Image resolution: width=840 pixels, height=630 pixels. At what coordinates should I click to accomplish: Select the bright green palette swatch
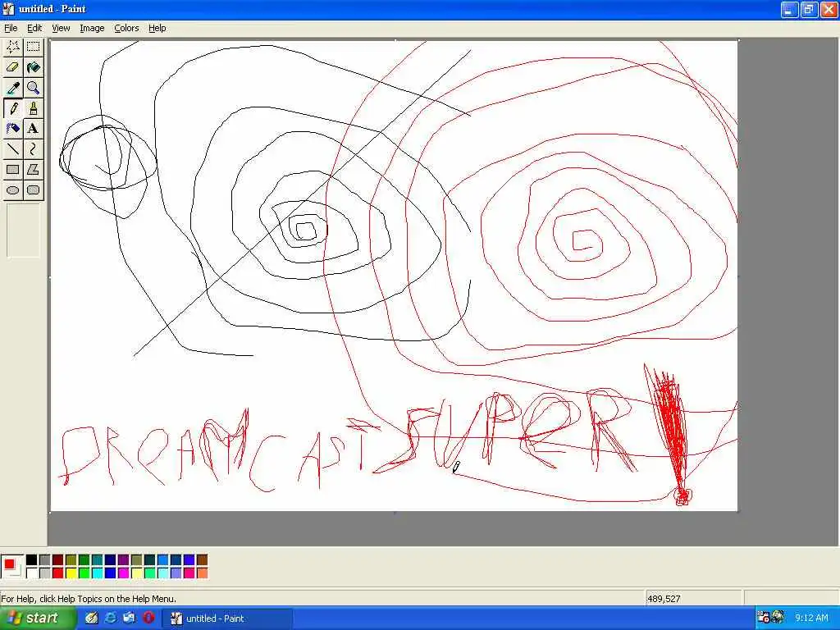point(84,573)
